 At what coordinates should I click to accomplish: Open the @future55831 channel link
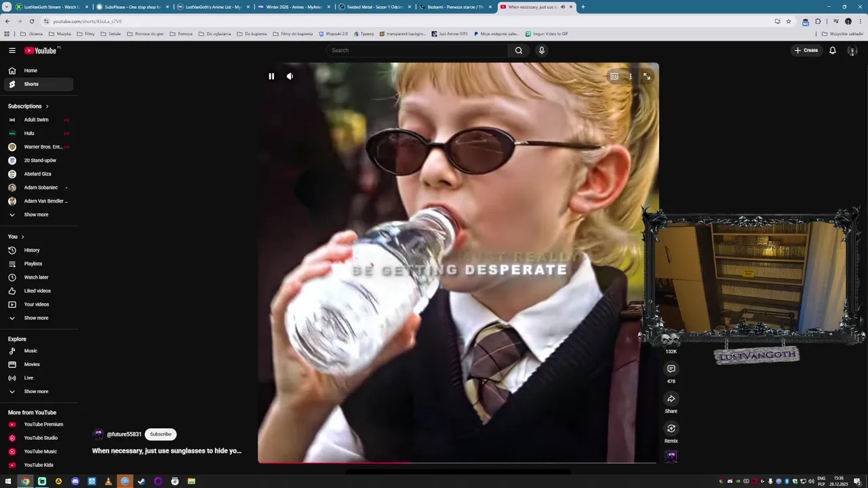pyautogui.click(x=124, y=434)
